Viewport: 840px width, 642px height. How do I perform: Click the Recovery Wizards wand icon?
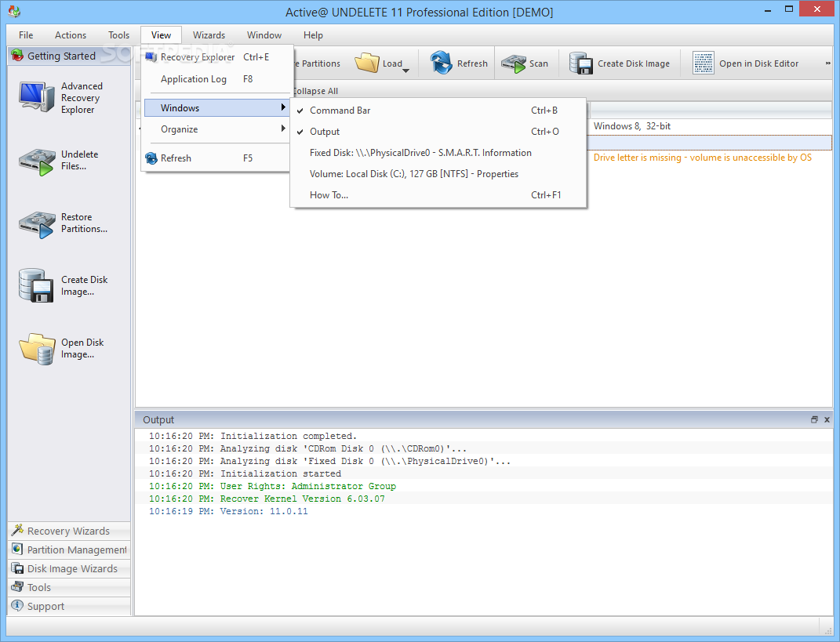(17, 530)
